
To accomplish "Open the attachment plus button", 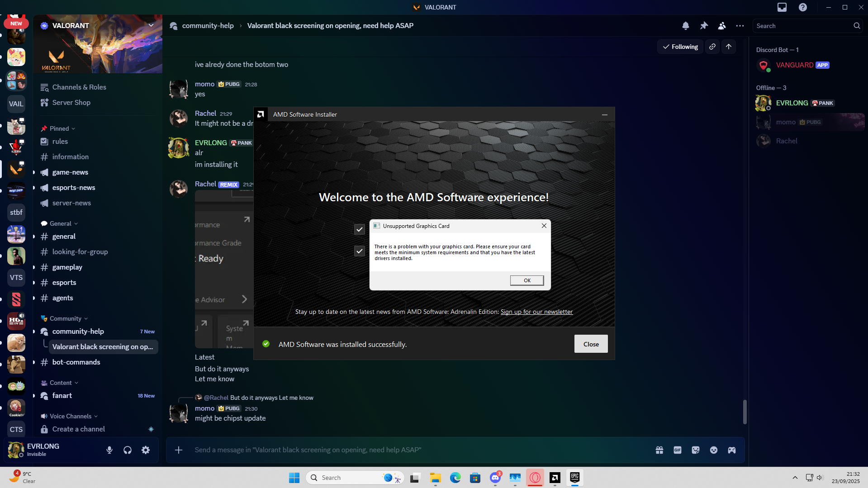I will tap(179, 450).
